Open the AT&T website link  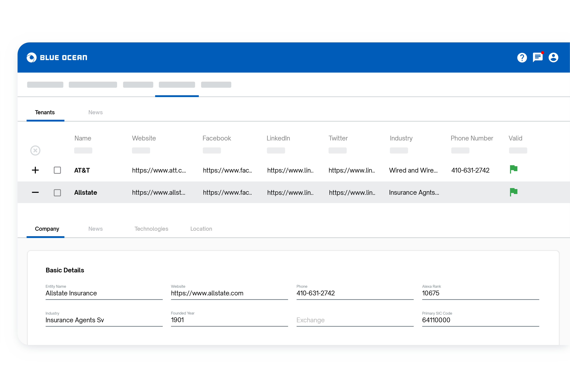click(159, 170)
